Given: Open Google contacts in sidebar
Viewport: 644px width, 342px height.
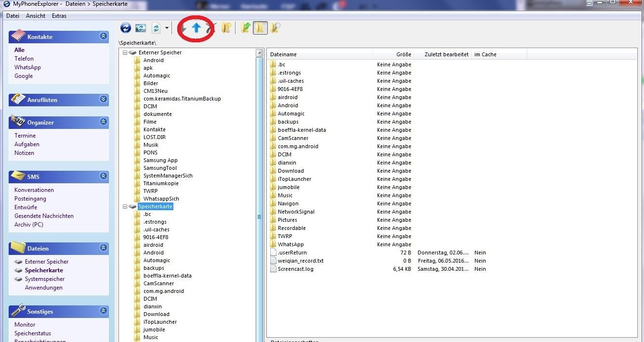Looking at the screenshot, I should coord(24,76).
